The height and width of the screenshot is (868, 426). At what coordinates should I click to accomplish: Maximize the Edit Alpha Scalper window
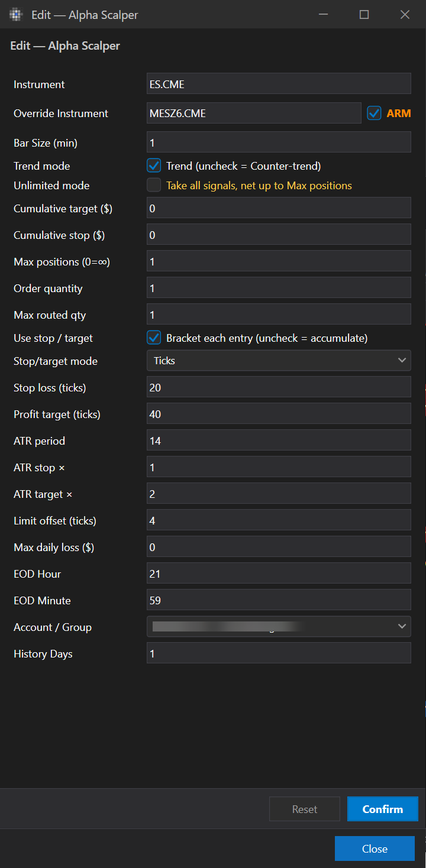click(364, 14)
